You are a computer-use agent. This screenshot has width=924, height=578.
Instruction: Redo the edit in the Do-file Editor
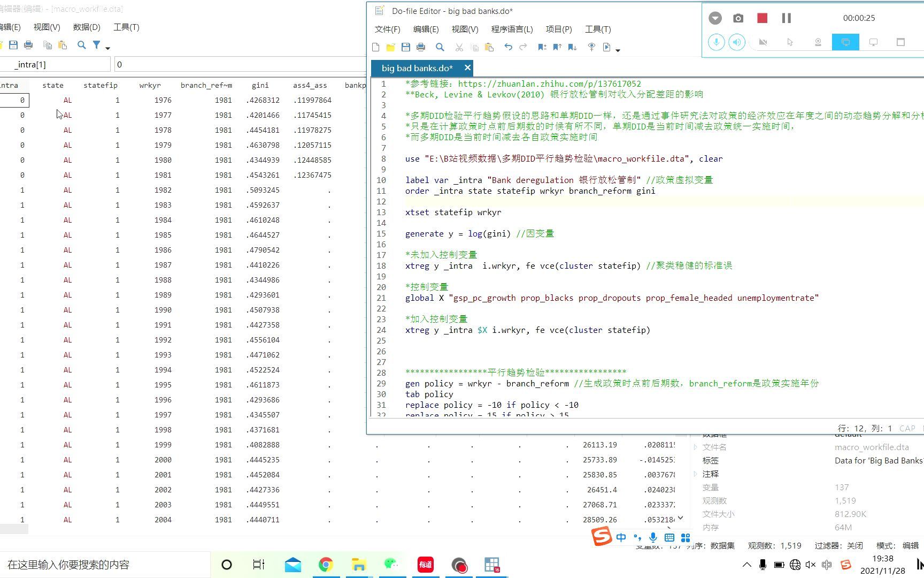[523, 47]
